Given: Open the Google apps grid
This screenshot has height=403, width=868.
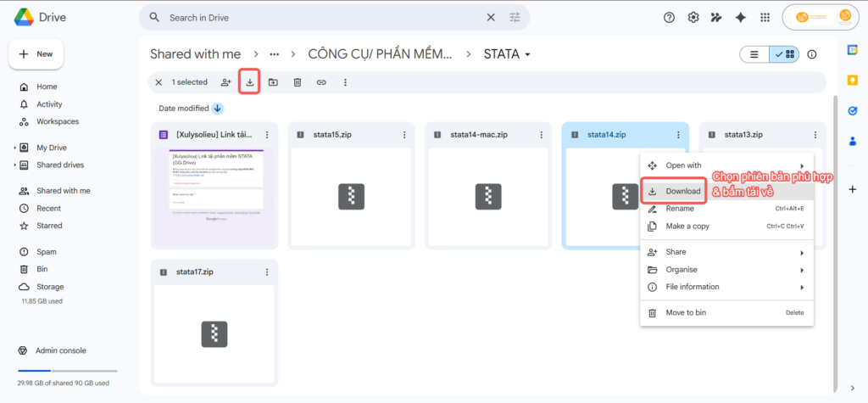Looking at the screenshot, I should click(765, 18).
